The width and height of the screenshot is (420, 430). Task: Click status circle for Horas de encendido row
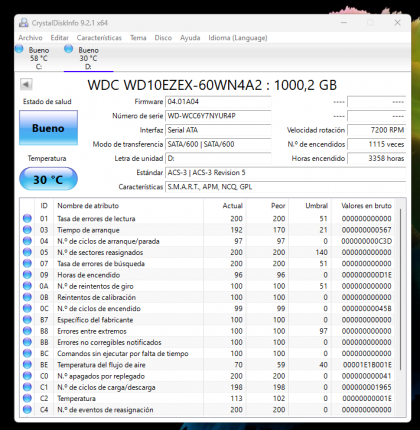(27, 275)
